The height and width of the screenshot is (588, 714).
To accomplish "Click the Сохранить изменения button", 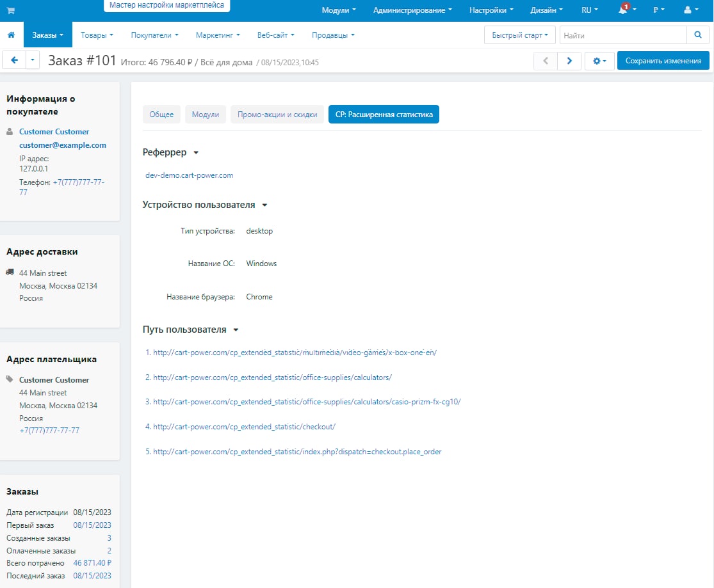I will [663, 61].
